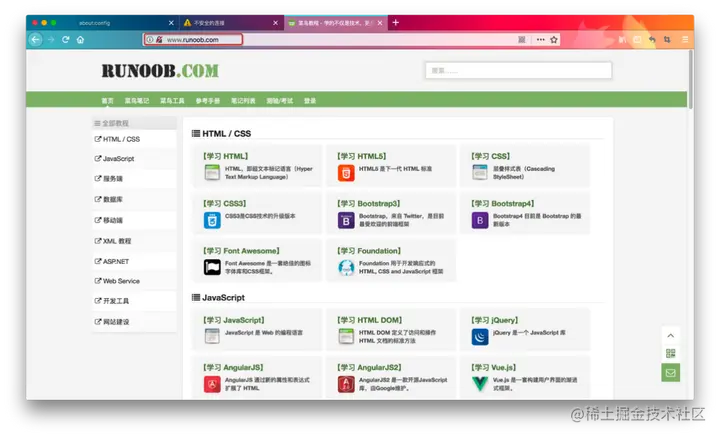
Task: Close the 不安全的连接 tab
Action: [x=275, y=23]
